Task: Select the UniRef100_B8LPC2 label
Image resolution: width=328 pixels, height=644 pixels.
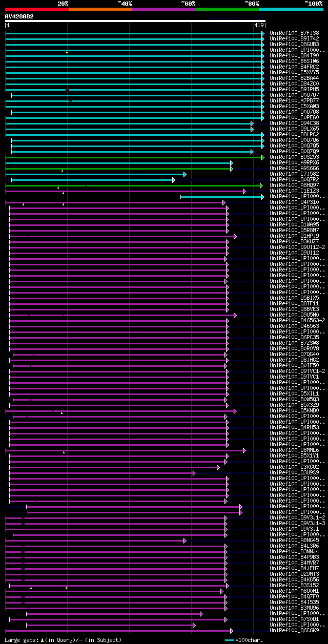Action: click(x=294, y=134)
